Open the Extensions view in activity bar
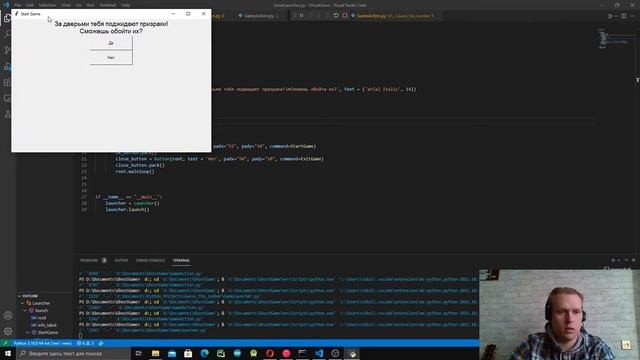Image resolution: width=640 pixels, height=360 pixels. [x=7, y=82]
